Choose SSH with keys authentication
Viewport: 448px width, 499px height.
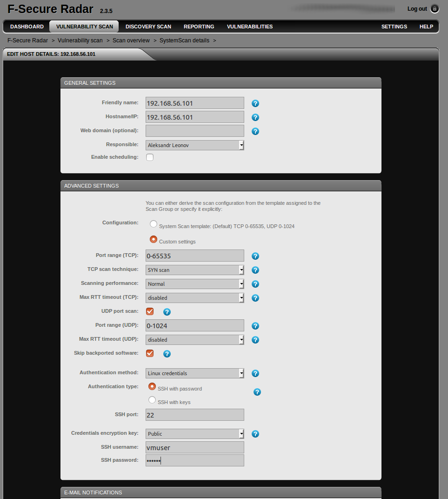pos(152,400)
